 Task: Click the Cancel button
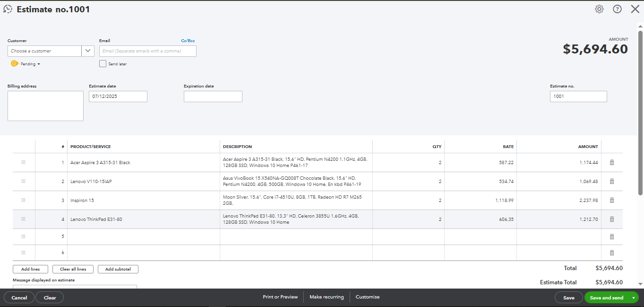click(x=19, y=298)
